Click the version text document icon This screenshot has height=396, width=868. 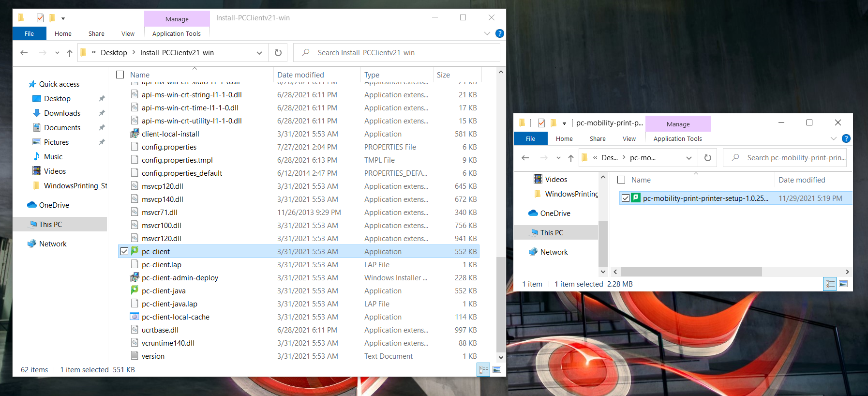(135, 356)
